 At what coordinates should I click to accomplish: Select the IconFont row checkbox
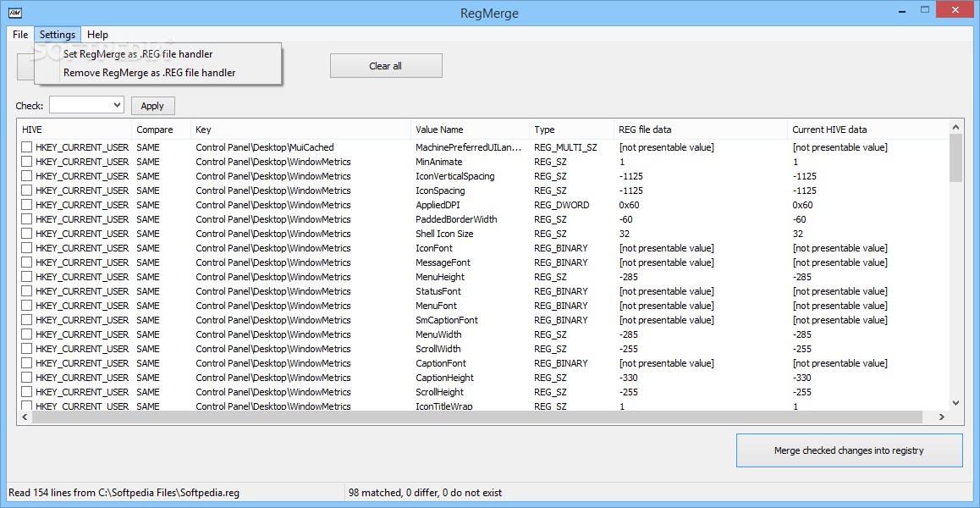pyautogui.click(x=27, y=248)
